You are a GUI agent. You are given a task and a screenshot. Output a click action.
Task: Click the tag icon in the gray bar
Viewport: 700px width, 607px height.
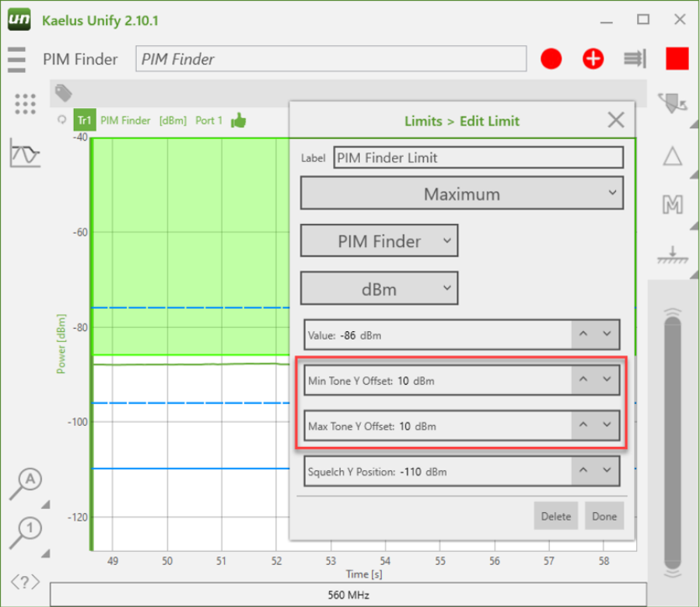pyautogui.click(x=63, y=93)
